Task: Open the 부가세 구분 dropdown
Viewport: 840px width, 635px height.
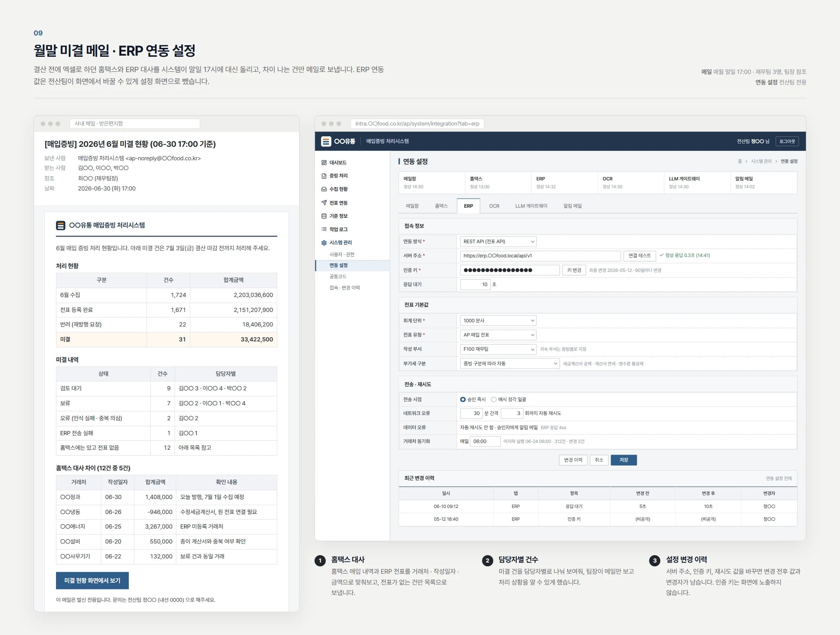Action: (x=510, y=364)
